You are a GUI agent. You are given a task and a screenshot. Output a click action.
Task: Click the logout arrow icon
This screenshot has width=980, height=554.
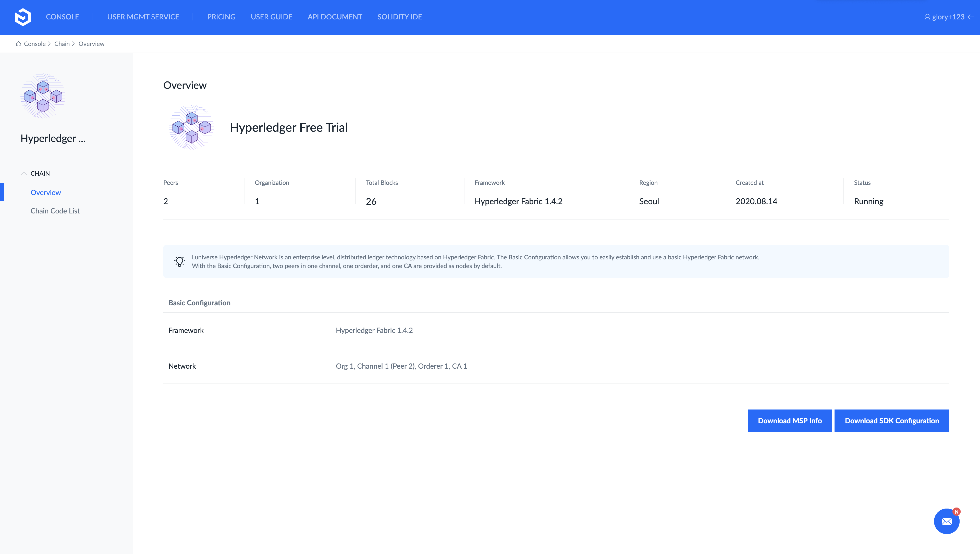point(971,17)
